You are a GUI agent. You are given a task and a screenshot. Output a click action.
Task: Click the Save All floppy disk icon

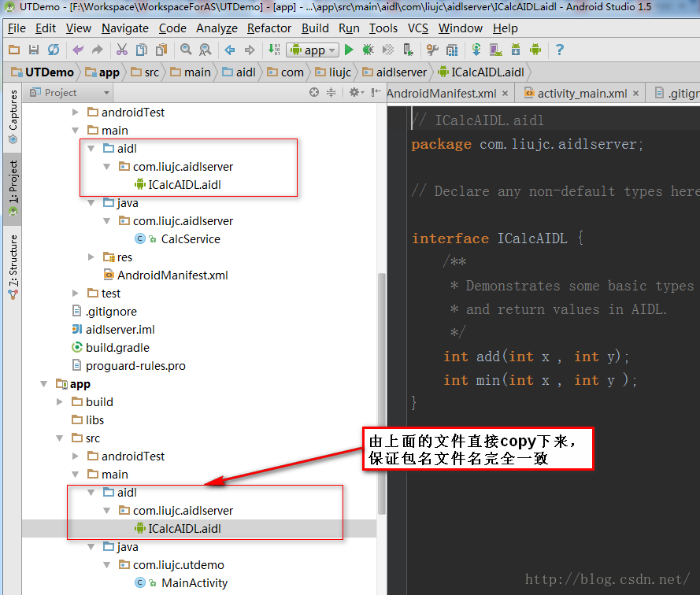(34, 50)
